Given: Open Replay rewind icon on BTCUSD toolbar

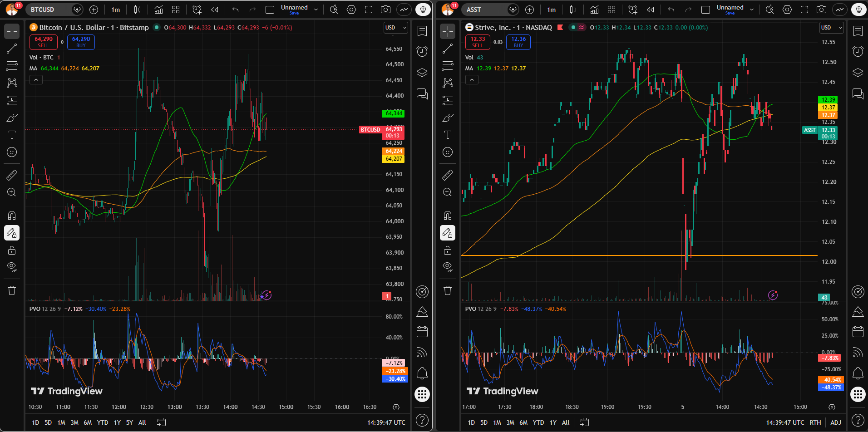Looking at the screenshot, I should click(x=215, y=10).
